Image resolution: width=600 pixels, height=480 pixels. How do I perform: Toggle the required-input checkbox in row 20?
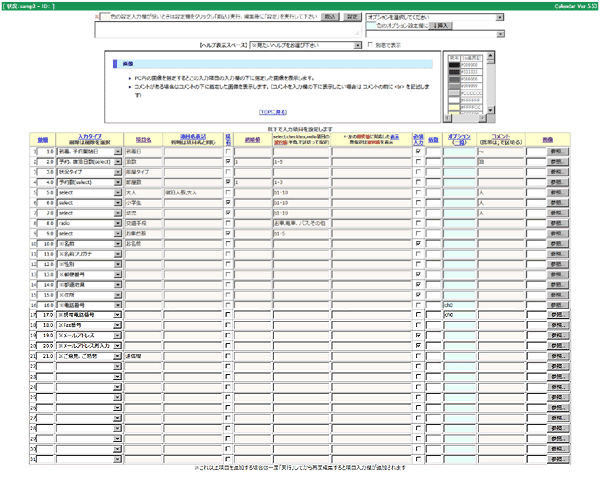pyautogui.click(x=418, y=345)
